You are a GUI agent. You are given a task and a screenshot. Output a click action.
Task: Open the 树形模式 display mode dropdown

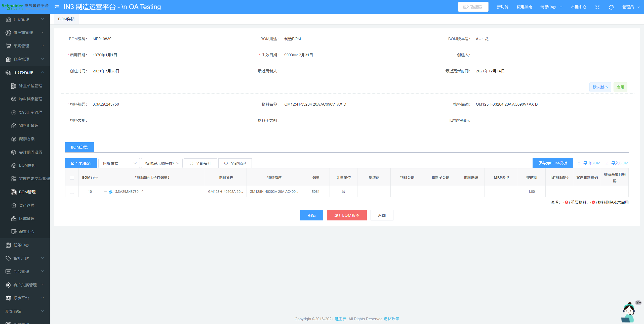(119, 163)
